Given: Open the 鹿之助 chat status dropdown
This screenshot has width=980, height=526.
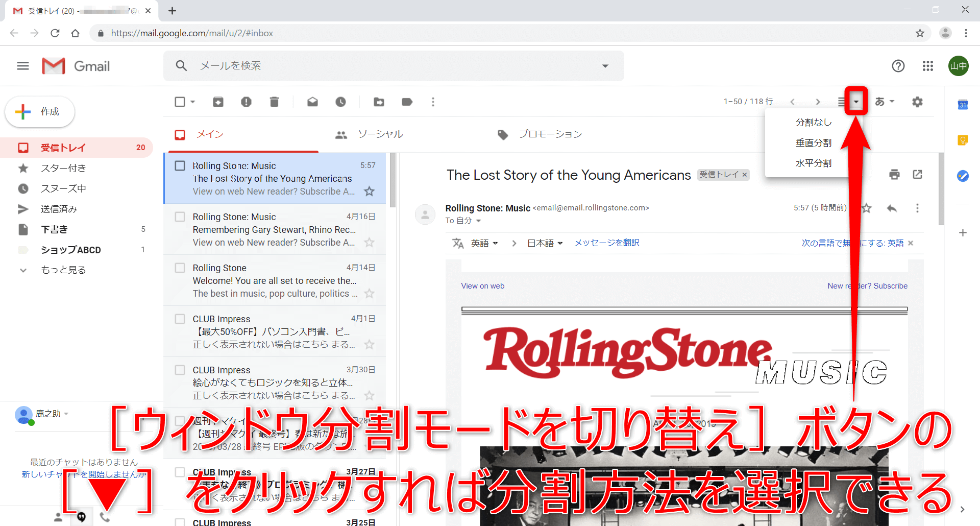Looking at the screenshot, I should [x=66, y=414].
